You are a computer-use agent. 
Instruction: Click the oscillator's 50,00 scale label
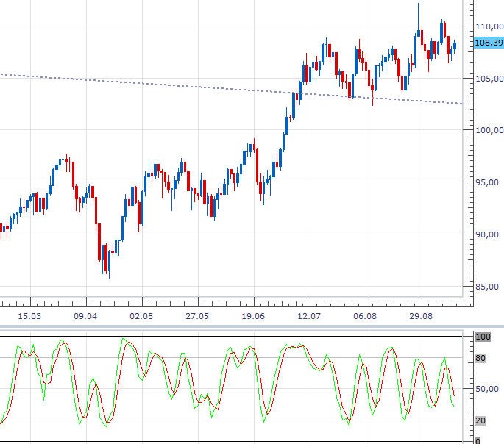[x=488, y=390]
